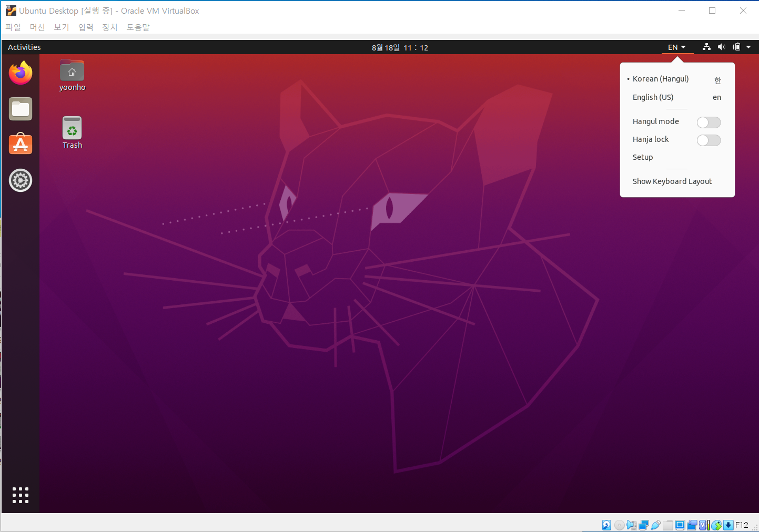Image resolution: width=759 pixels, height=532 pixels.
Task: Open Ubuntu Software from the dock
Action: (21, 144)
